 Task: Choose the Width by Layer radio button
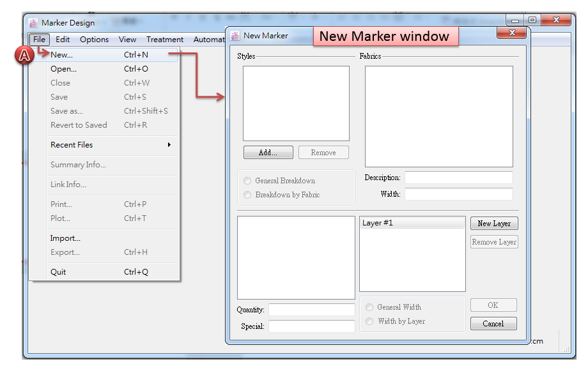369,321
